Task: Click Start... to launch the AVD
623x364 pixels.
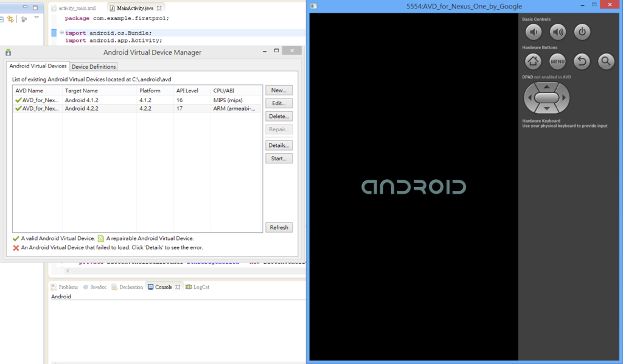Action: pos(279,159)
